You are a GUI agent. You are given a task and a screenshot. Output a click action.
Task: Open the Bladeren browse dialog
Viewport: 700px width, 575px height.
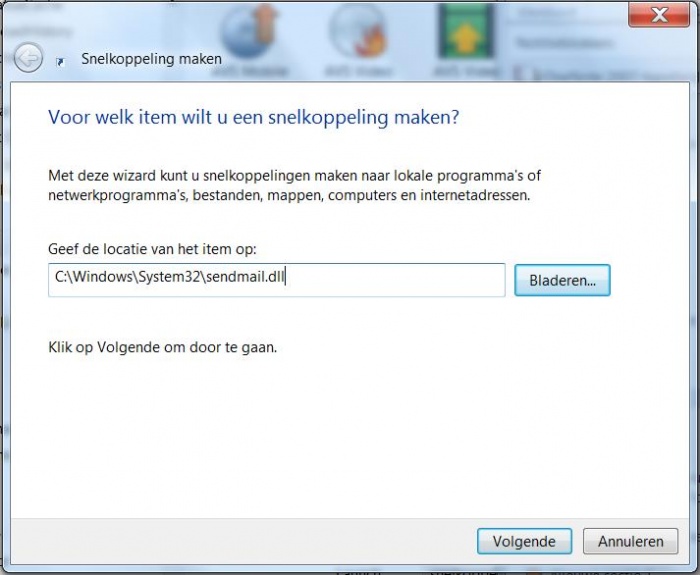pyautogui.click(x=562, y=280)
